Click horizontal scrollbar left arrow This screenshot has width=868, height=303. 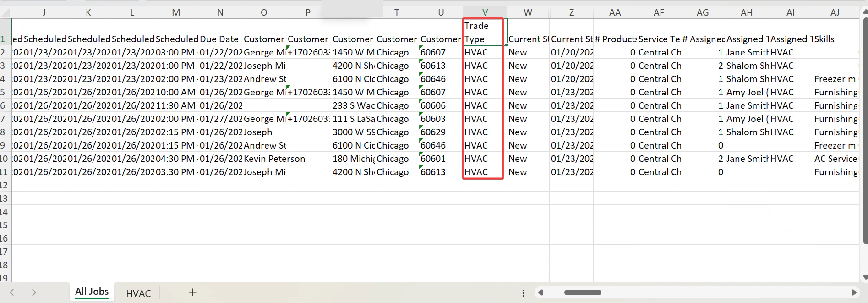540,292
